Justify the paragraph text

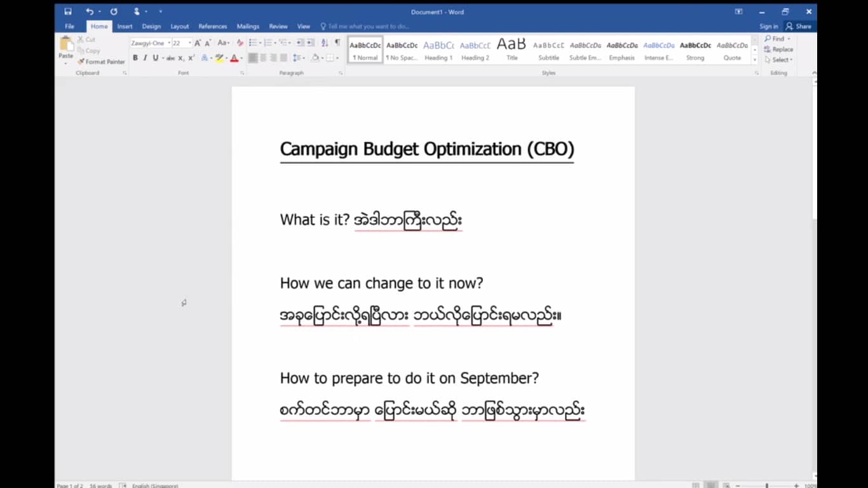click(283, 58)
